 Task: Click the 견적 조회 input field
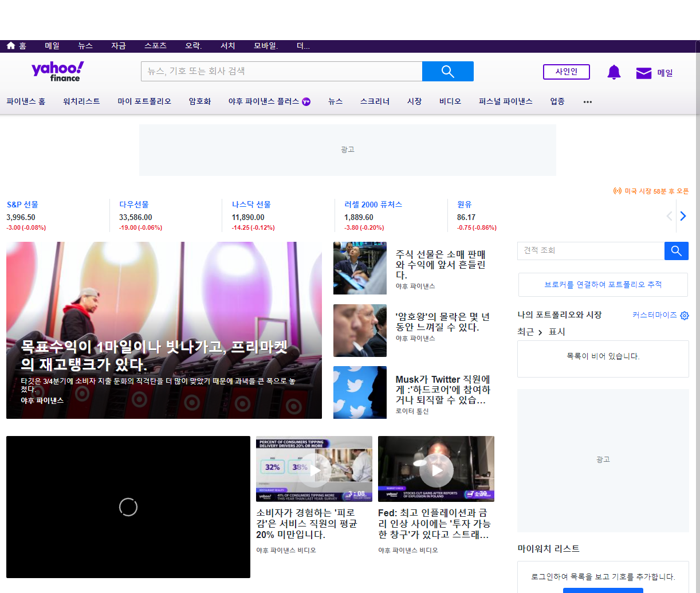click(591, 251)
